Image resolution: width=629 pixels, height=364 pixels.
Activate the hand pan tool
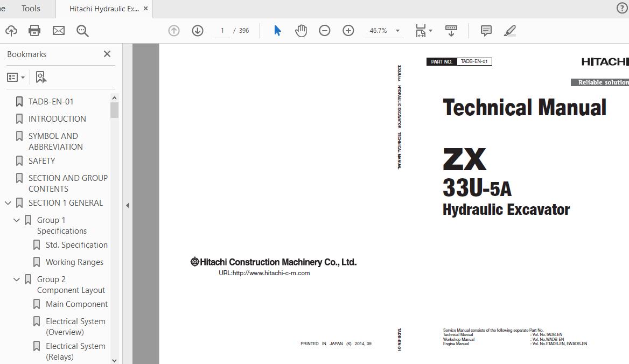point(301,31)
